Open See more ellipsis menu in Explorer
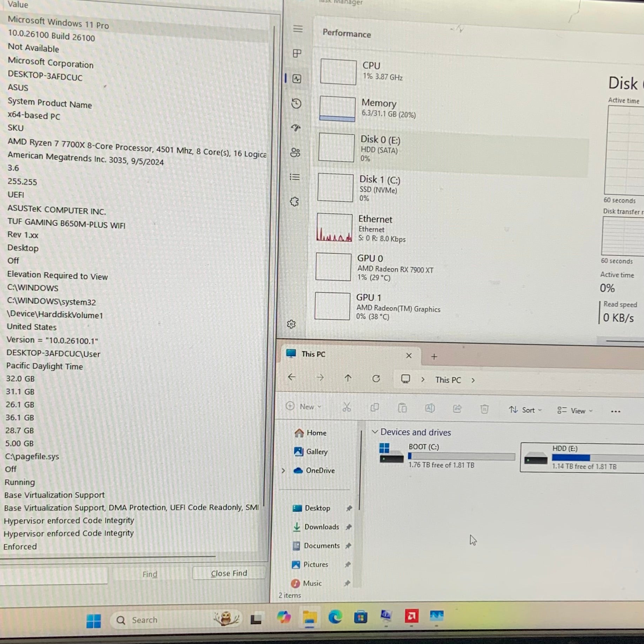This screenshot has height=644, width=644. pos(616,411)
